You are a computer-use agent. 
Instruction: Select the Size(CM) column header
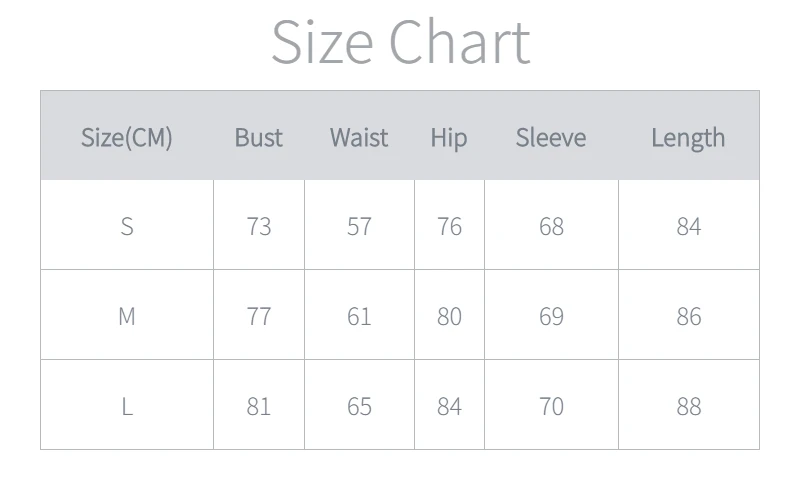tap(127, 137)
